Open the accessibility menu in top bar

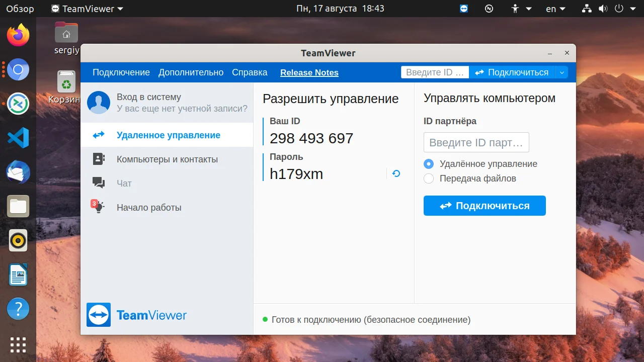[521, 9]
